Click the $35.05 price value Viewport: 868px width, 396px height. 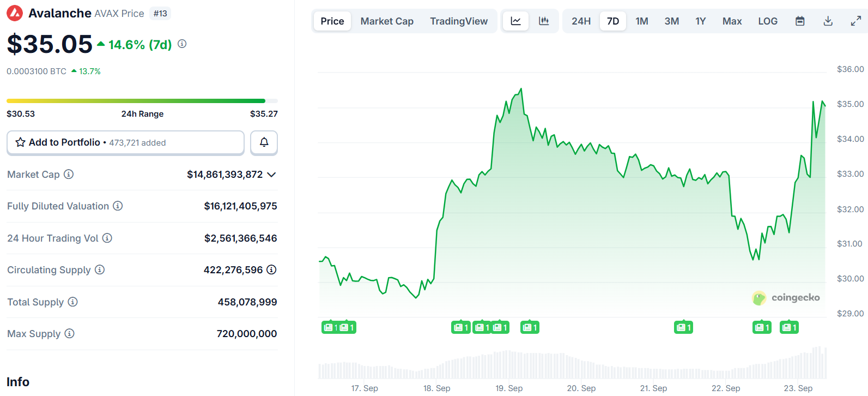[x=50, y=44]
